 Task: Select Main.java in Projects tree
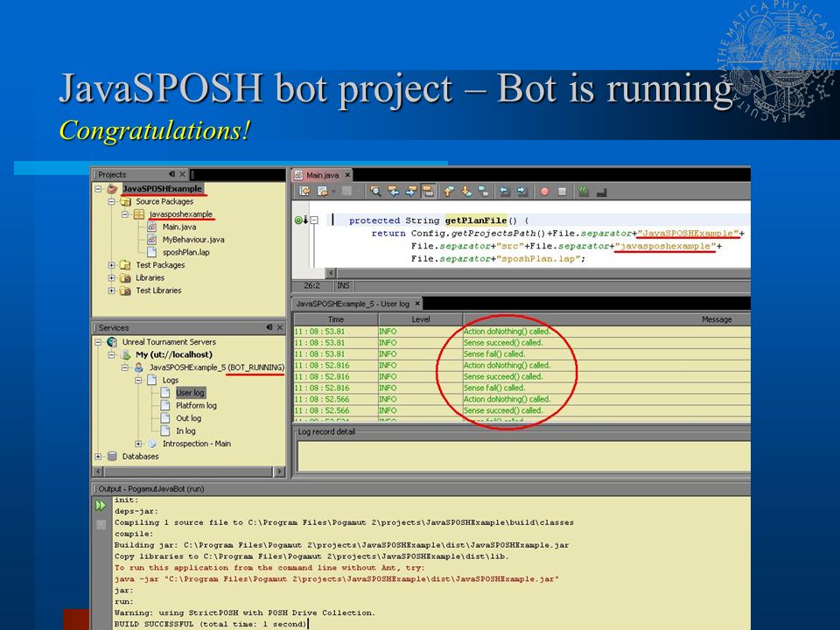click(179, 227)
